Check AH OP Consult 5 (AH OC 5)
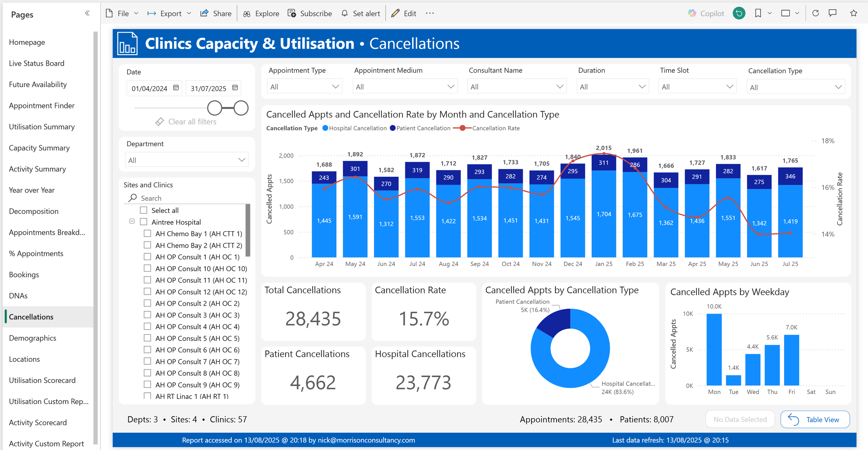Image resolution: width=868 pixels, height=450 pixels. click(147, 338)
